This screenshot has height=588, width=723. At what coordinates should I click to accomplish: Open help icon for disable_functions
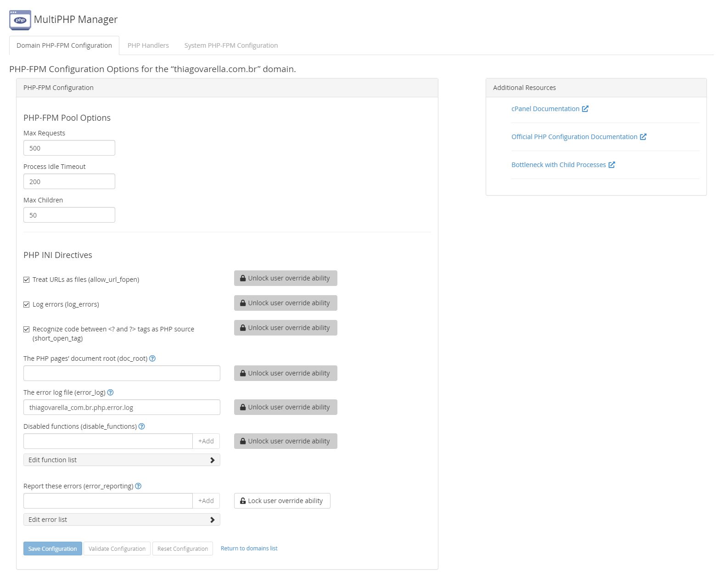[x=142, y=426]
